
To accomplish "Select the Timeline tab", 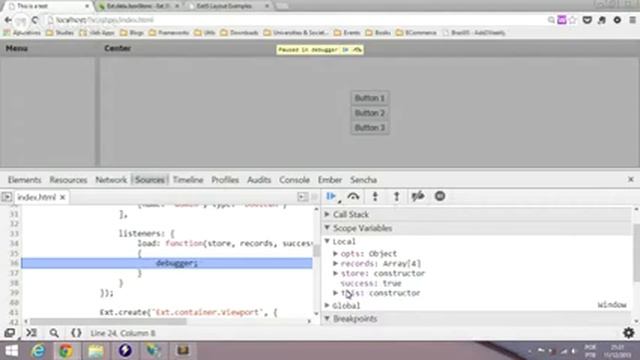I will tap(188, 180).
